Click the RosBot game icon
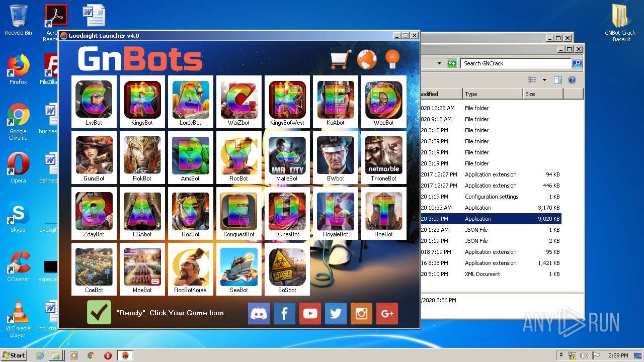The height and width of the screenshot is (362, 644). tap(191, 213)
